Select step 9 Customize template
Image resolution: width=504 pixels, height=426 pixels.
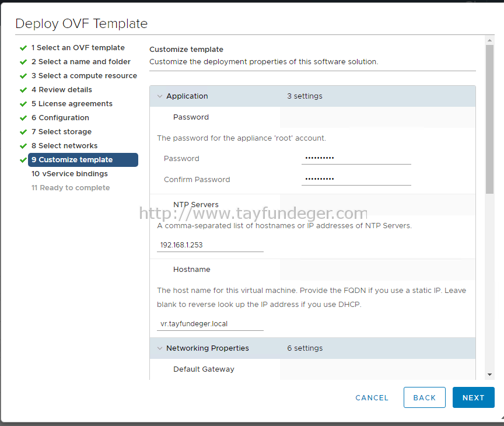click(83, 160)
